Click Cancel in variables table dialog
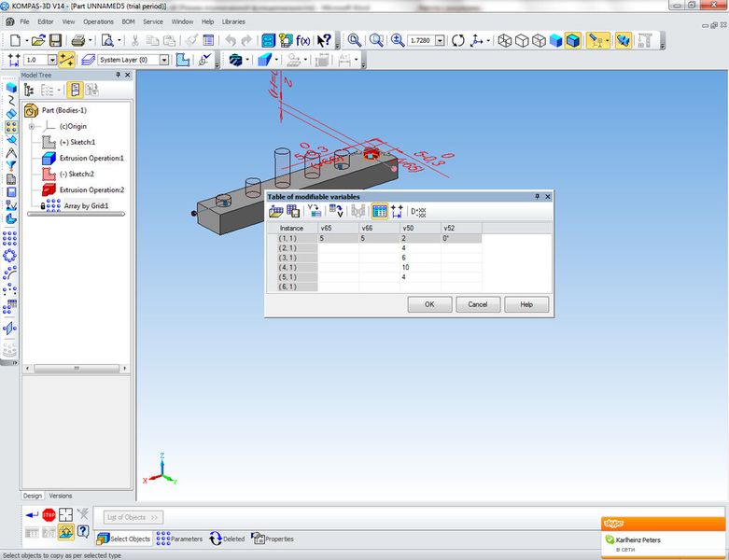Viewport: 729px width, 560px height. click(478, 304)
